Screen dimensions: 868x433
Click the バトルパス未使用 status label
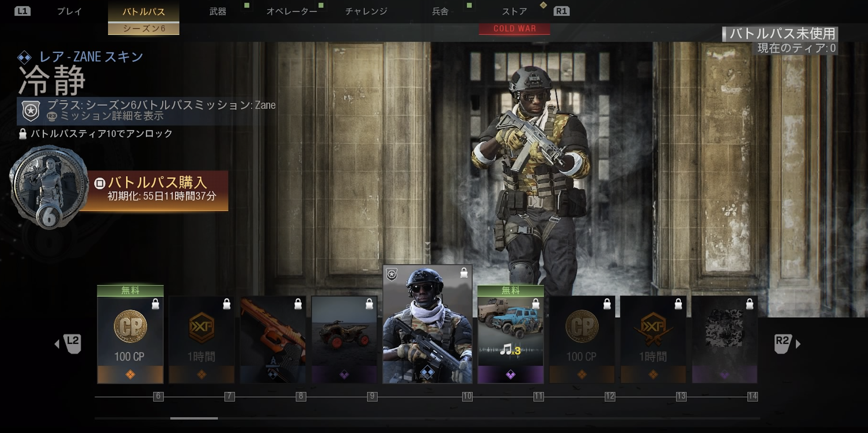782,34
